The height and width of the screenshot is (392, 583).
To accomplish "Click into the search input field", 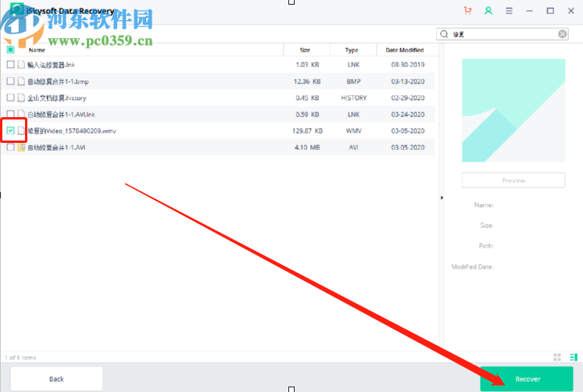I will pyautogui.click(x=503, y=34).
